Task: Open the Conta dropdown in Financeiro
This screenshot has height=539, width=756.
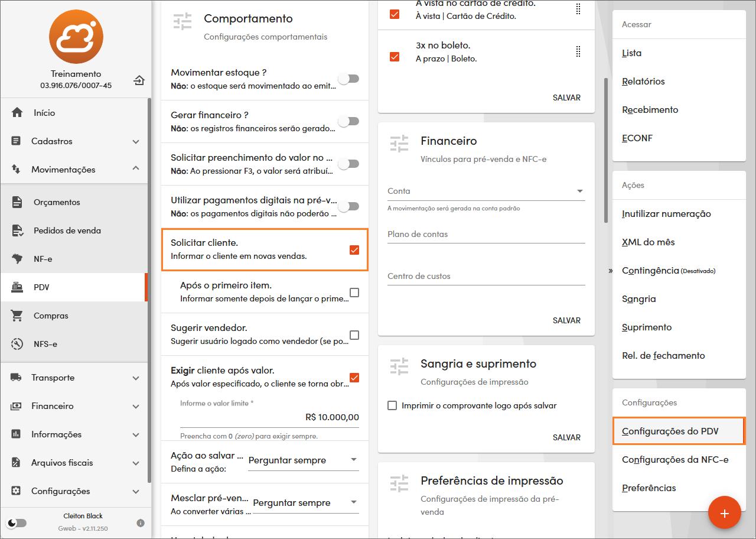Action: pos(486,191)
